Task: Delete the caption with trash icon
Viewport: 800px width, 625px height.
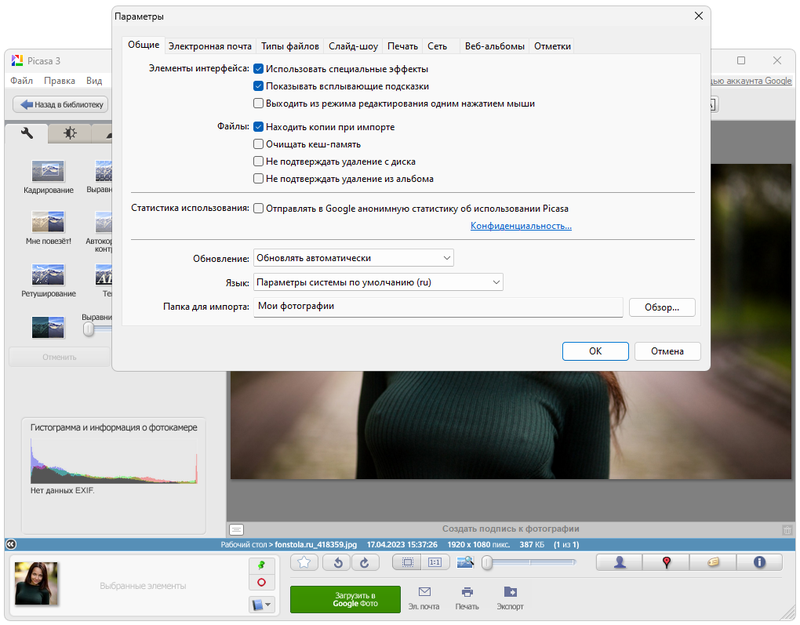Action: point(787,530)
